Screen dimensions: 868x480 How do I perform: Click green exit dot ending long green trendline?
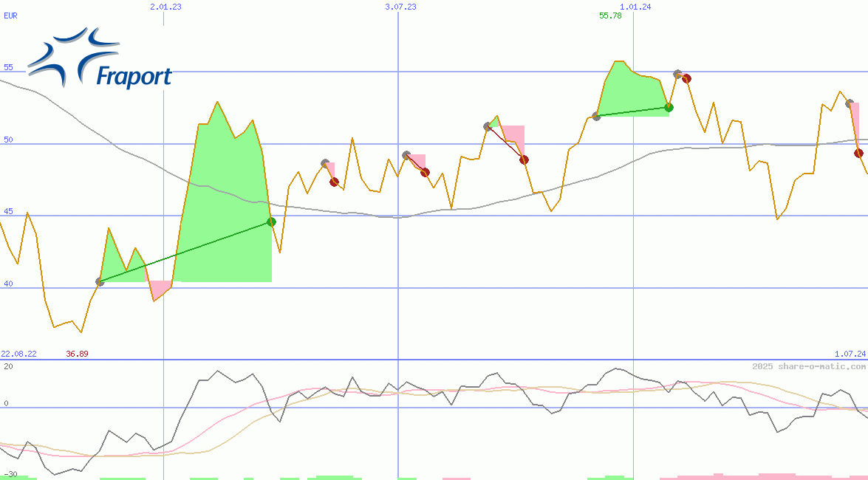click(271, 222)
